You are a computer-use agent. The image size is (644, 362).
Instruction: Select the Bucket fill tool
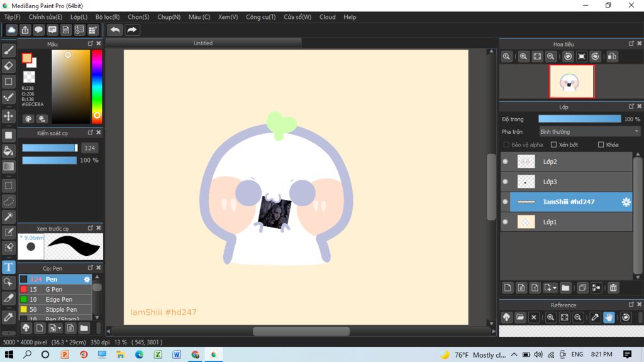[9, 151]
